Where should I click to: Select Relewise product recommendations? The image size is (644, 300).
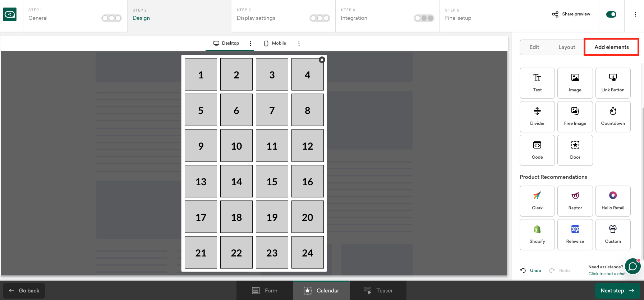[x=575, y=235]
